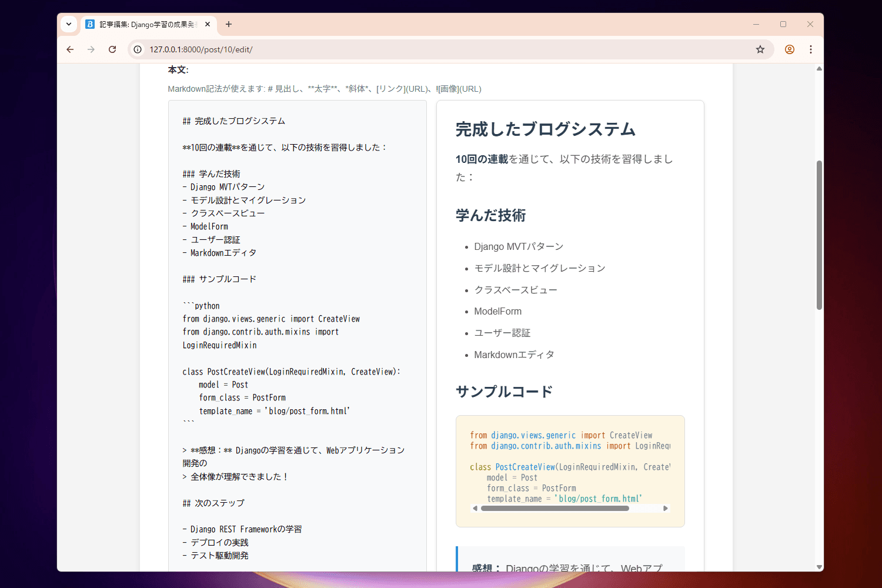Go back to the previous page
The image size is (882, 588).
70,49
